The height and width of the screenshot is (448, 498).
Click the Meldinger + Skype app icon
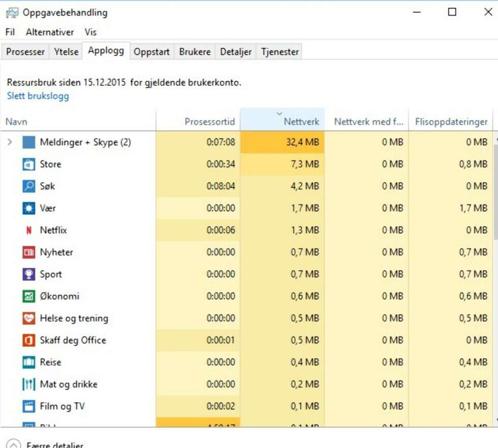[x=28, y=142]
